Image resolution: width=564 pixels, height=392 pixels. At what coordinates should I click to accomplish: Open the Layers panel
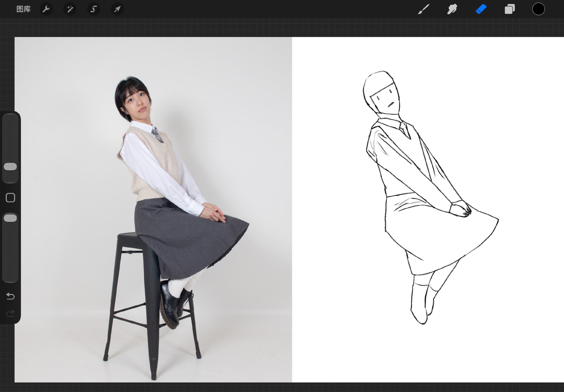tap(510, 9)
